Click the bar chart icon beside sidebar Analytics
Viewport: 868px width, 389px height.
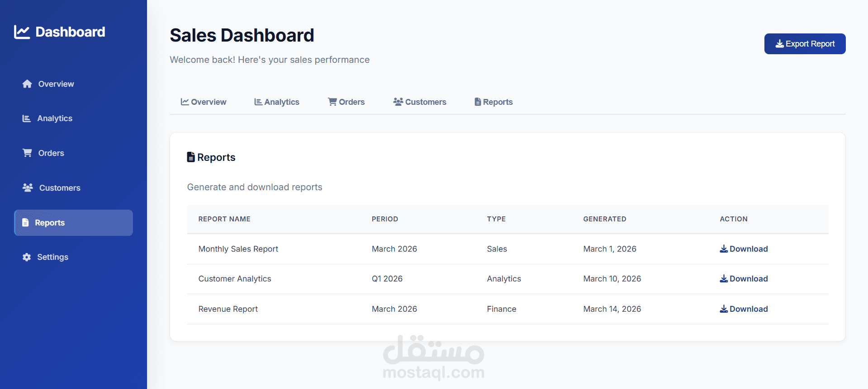(x=27, y=118)
